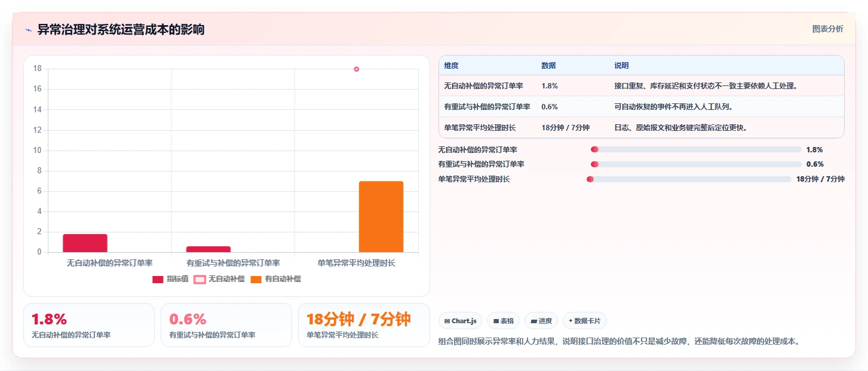The width and height of the screenshot is (868, 371).
Task: Click table cell 无自动补偿的异常订单率
Action: tap(483, 86)
